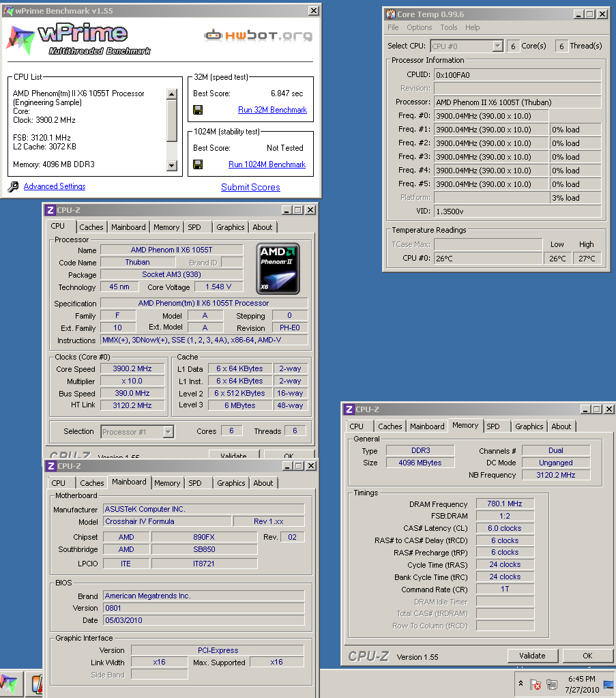Click the "6 MBytes" Level 3 cache value
Screen dimensions: 616x698
pyautogui.click(x=240, y=405)
